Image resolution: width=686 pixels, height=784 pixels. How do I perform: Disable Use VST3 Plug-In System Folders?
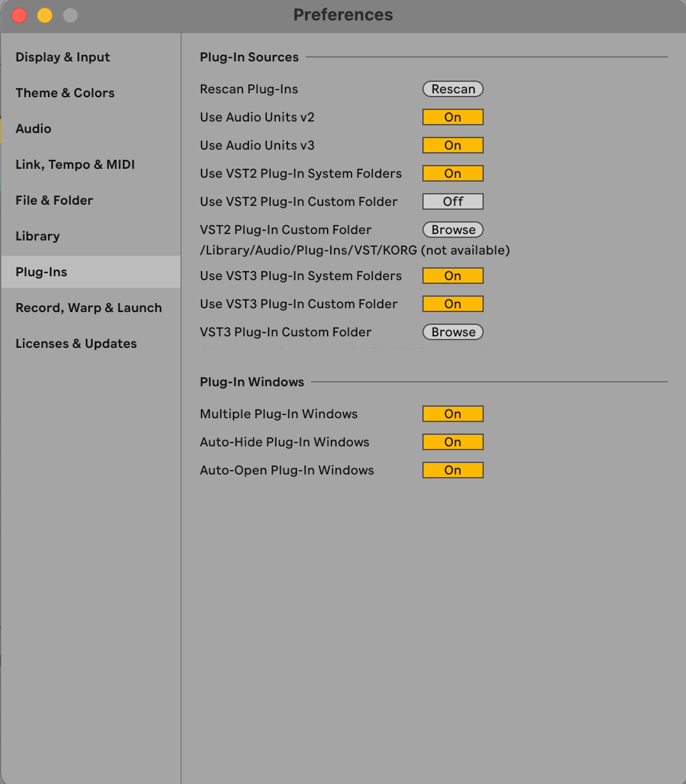(452, 276)
